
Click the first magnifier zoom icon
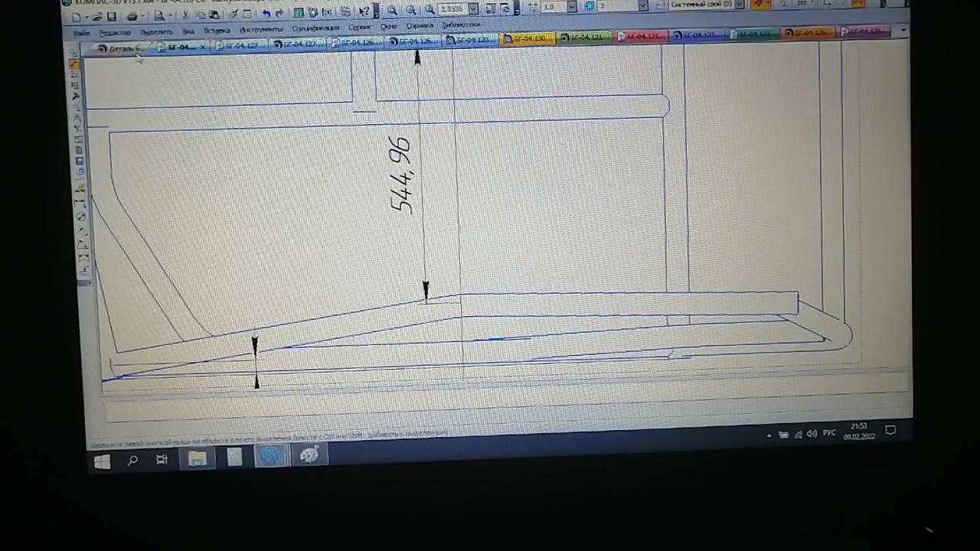click(392, 10)
